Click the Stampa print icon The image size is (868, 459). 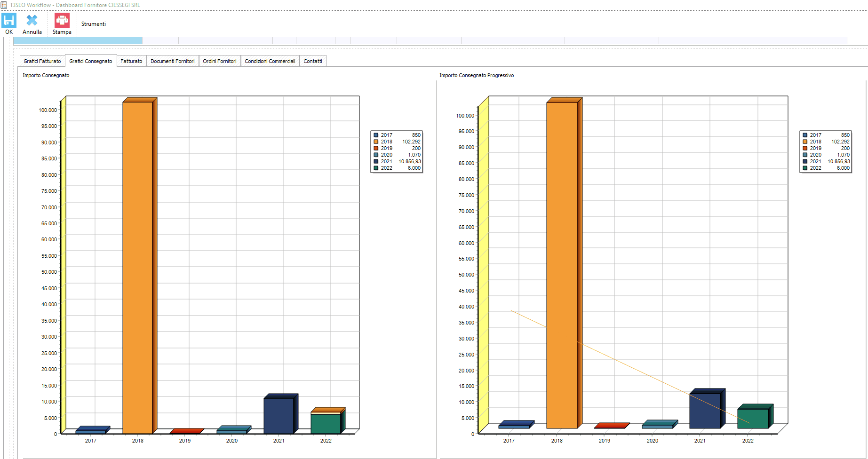click(62, 20)
